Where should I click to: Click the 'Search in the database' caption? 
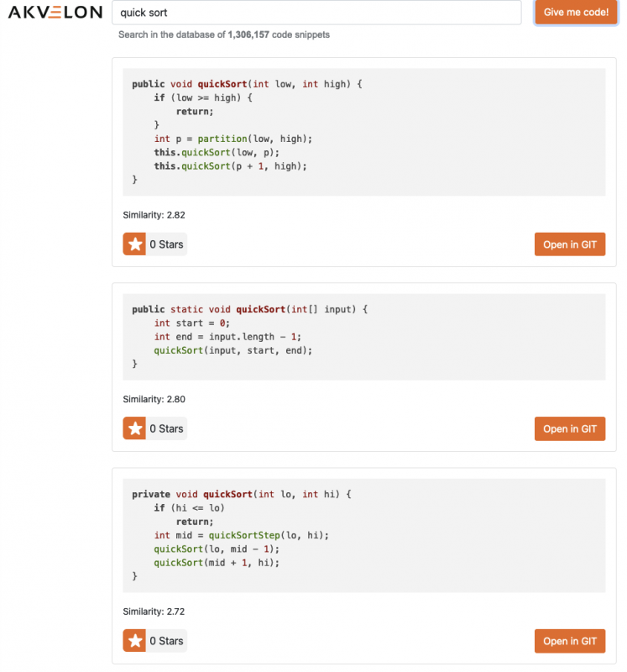pyautogui.click(x=223, y=34)
